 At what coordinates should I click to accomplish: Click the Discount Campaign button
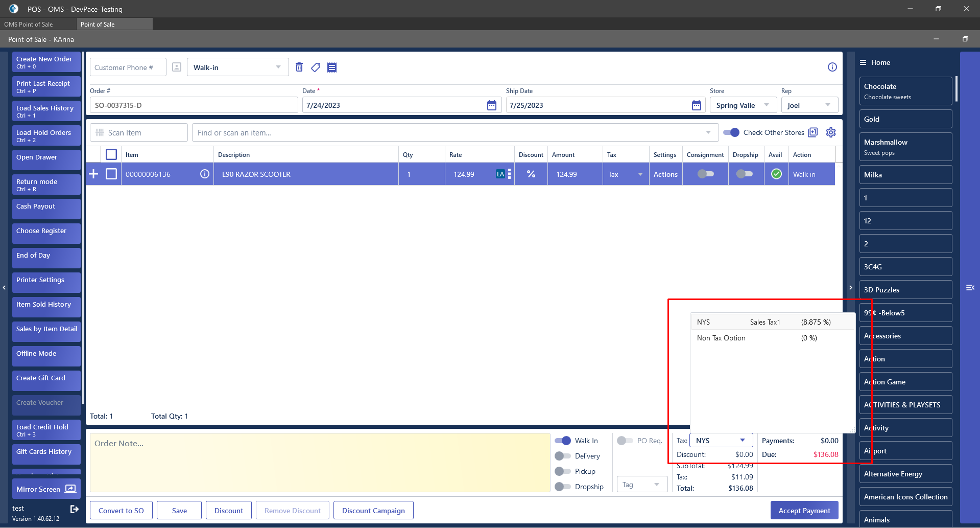[x=373, y=510]
